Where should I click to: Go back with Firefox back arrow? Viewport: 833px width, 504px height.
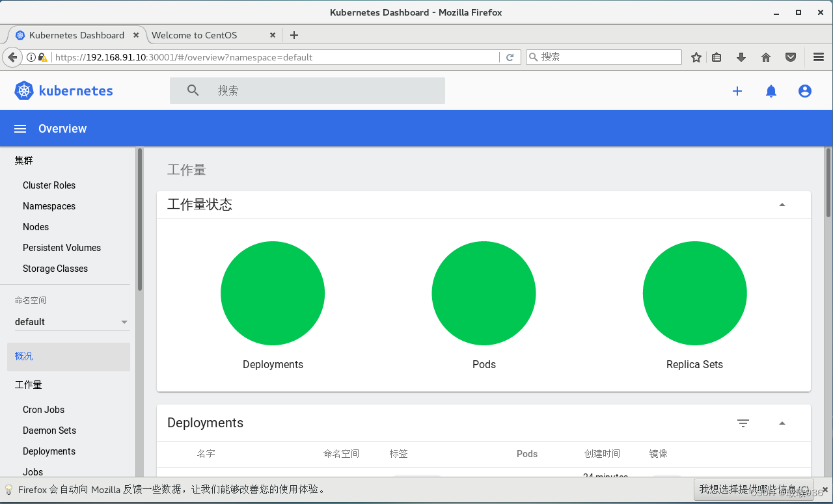coord(12,57)
